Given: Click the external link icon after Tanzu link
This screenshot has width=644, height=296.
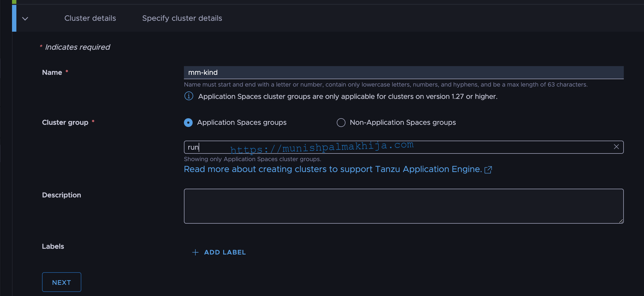Looking at the screenshot, I should point(488,170).
